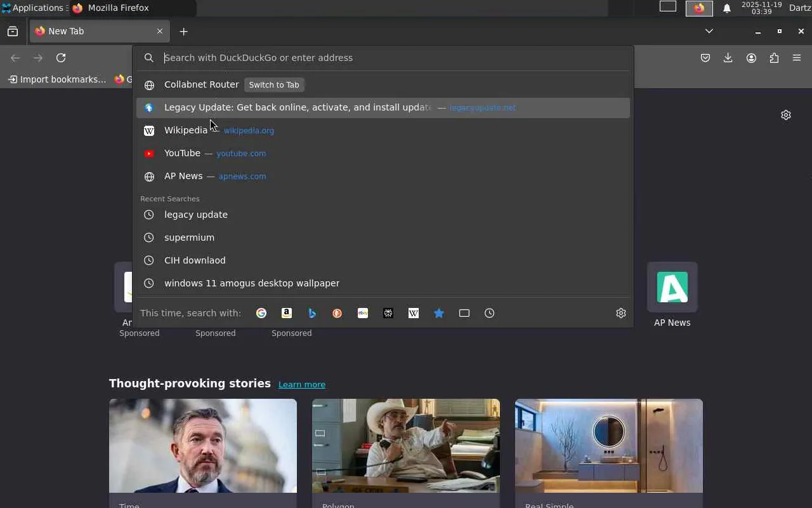This screenshot has width=812, height=508.
Task: Click the Firefox icon in the system panel
Action: 699,8
